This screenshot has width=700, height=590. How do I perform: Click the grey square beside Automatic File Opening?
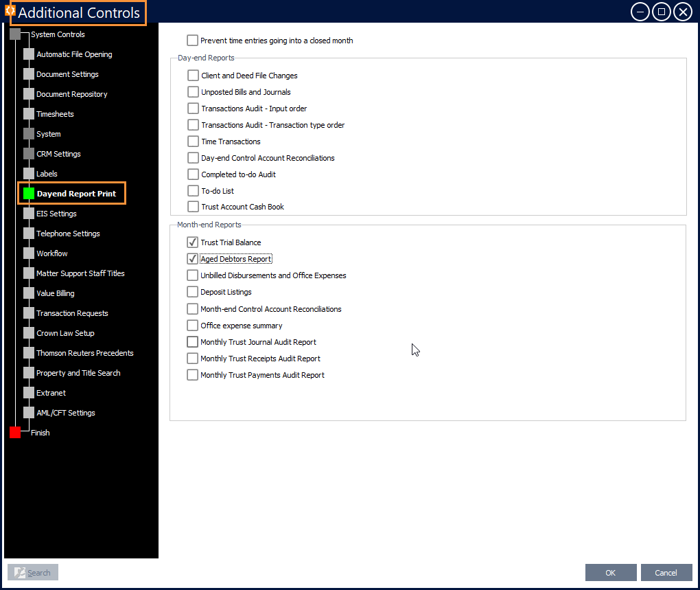pyautogui.click(x=29, y=54)
